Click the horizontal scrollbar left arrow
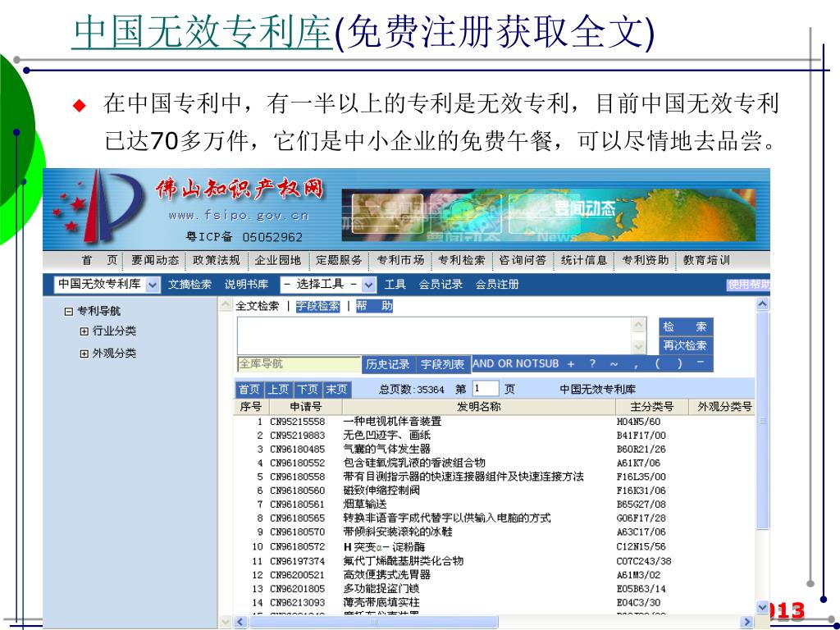 (x=240, y=622)
